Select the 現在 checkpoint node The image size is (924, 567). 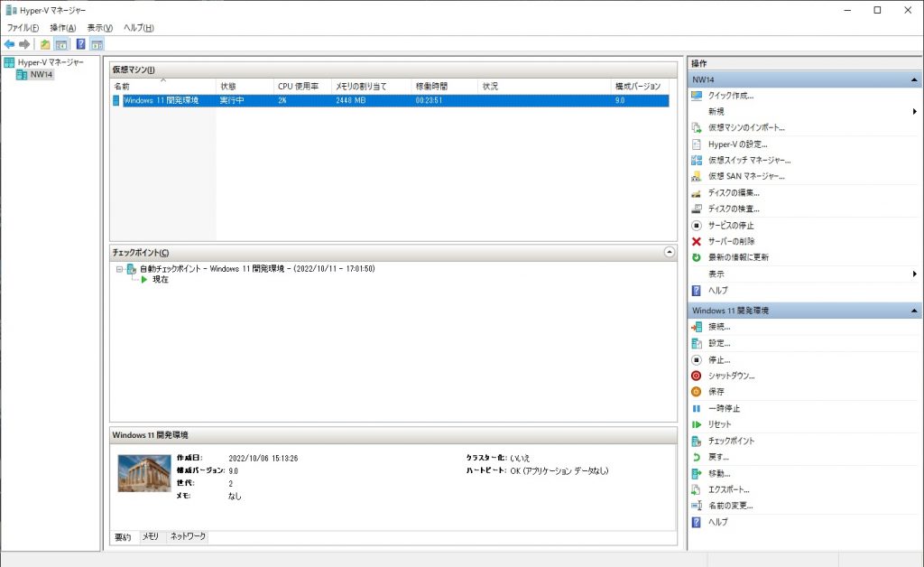161,279
